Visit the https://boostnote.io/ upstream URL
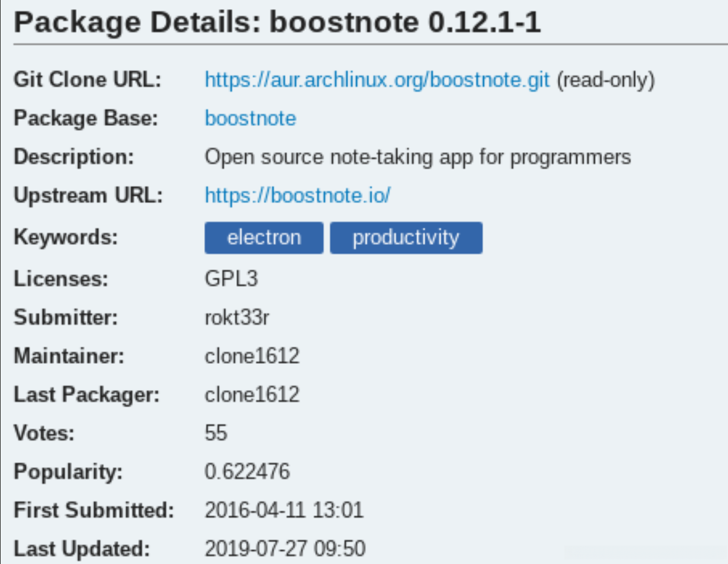This screenshot has height=564, width=728. click(x=297, y=196)
